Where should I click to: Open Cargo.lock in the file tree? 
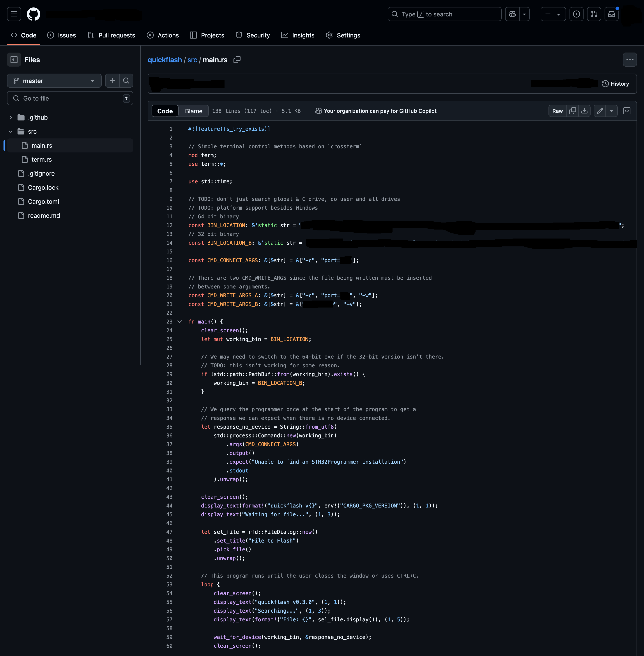70,187
